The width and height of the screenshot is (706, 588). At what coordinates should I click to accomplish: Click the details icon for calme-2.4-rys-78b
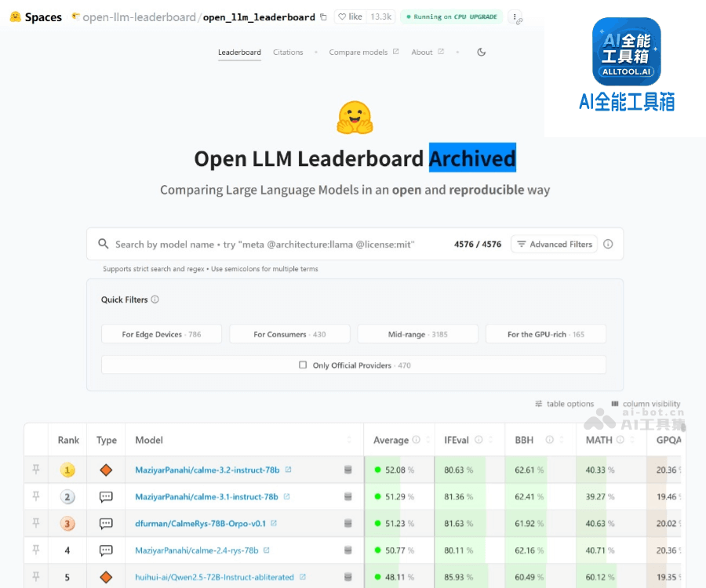pos(348,550)
